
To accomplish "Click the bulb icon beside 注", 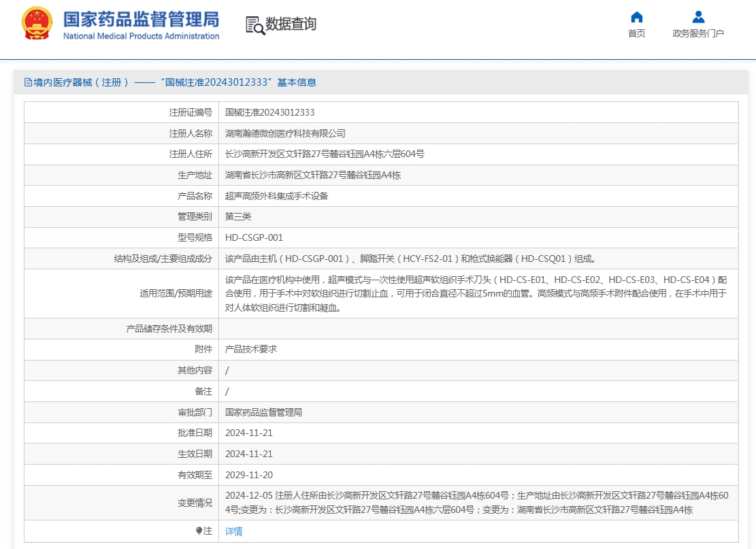I will click(x=199, y=531).
